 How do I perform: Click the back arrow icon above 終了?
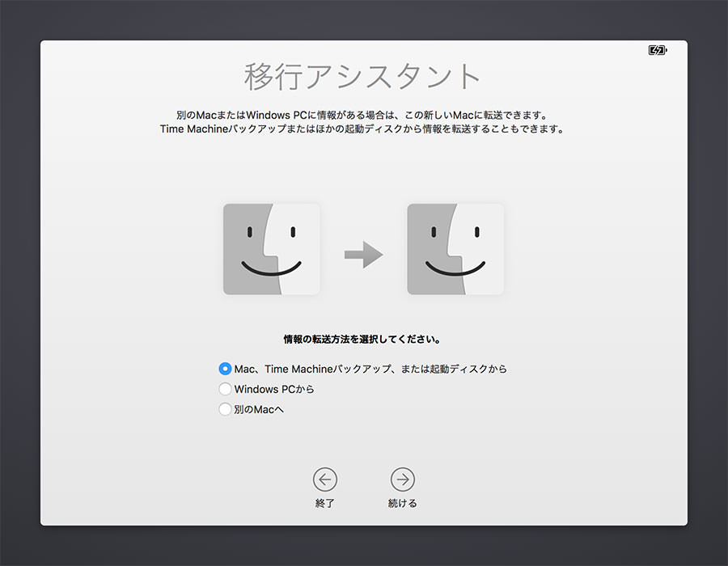325,479
